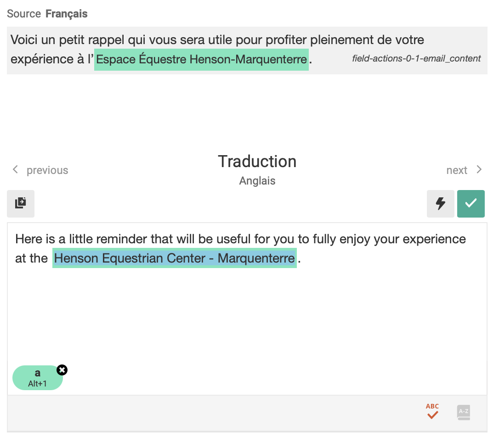The height and width of the screenshot is (448, 499).
Task: Click the 'previous' navigation link
Action: [47, 170]
